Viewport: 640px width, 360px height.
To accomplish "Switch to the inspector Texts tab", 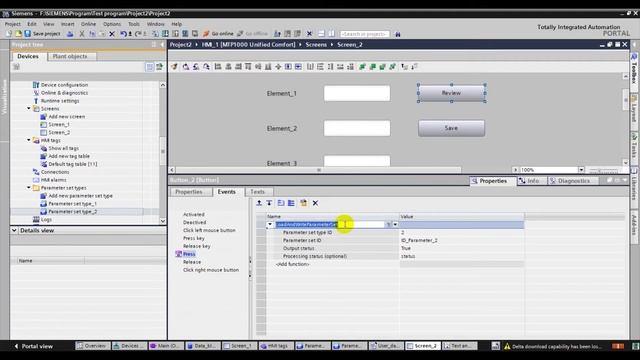I will [258, 192].
